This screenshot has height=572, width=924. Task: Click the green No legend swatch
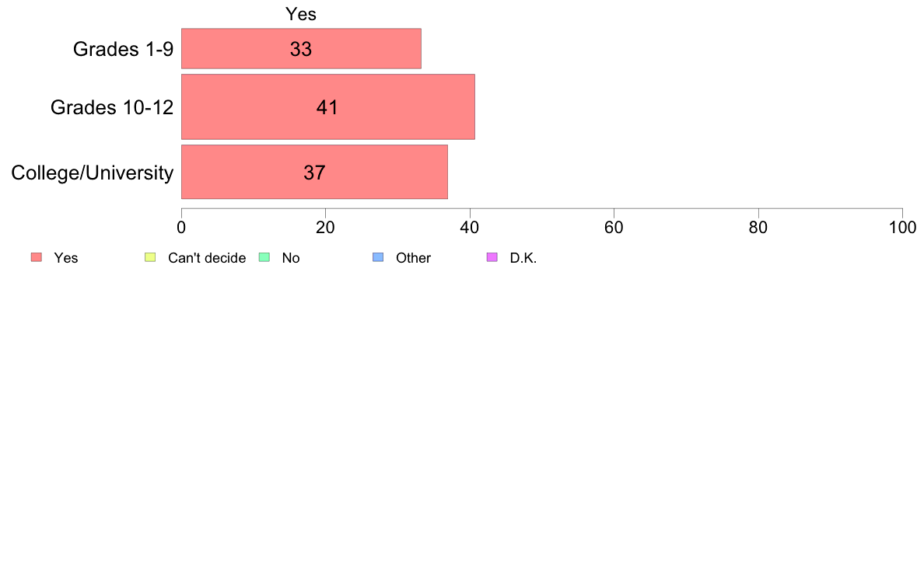point(264,257)
